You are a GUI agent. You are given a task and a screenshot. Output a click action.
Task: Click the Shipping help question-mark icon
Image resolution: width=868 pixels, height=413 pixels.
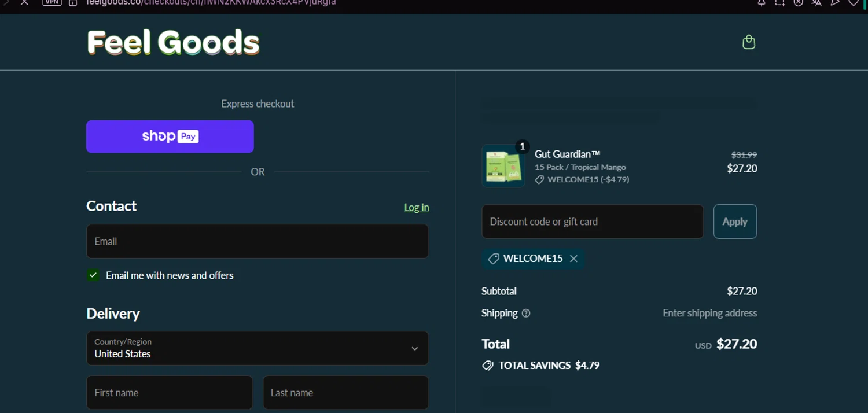coord(526,313)
